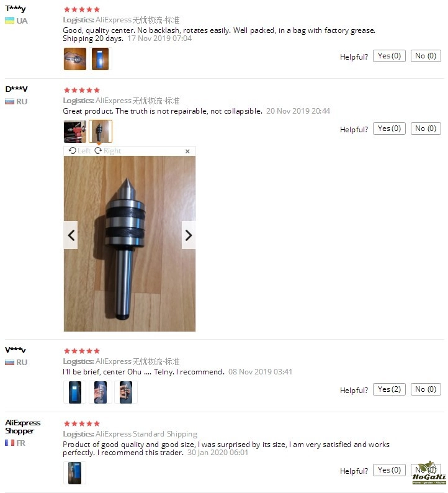Click No (0) on V***v's review
Screen dimensions: 448x493
tap(426, 389)
